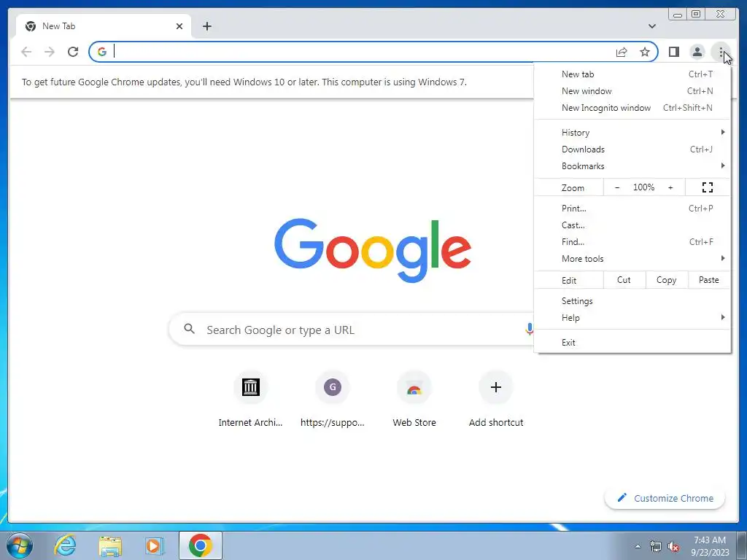
Task: Show hidden system tray icons
Action: pyautogui.click(x=638, y=546)
